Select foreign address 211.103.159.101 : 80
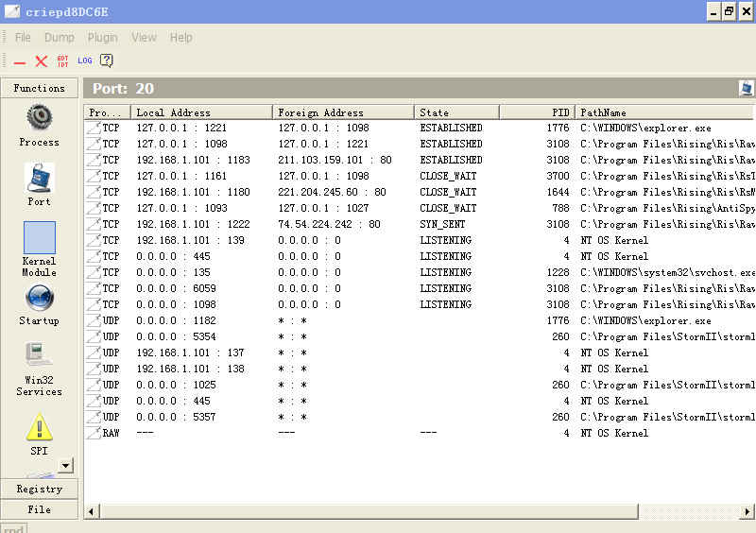 (335, 160)
